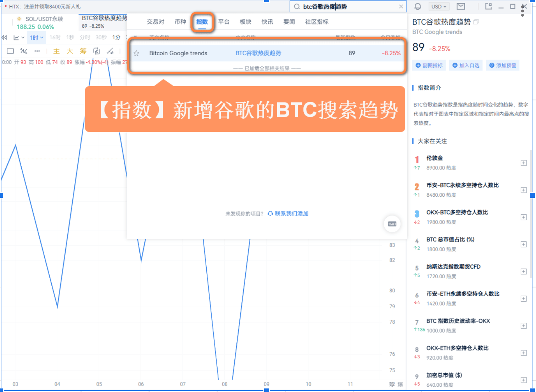This screenshot has height=392, width=536.
Task: Select the 1分 timeframe
Action: pyautogui.click(x=116, y=37)
